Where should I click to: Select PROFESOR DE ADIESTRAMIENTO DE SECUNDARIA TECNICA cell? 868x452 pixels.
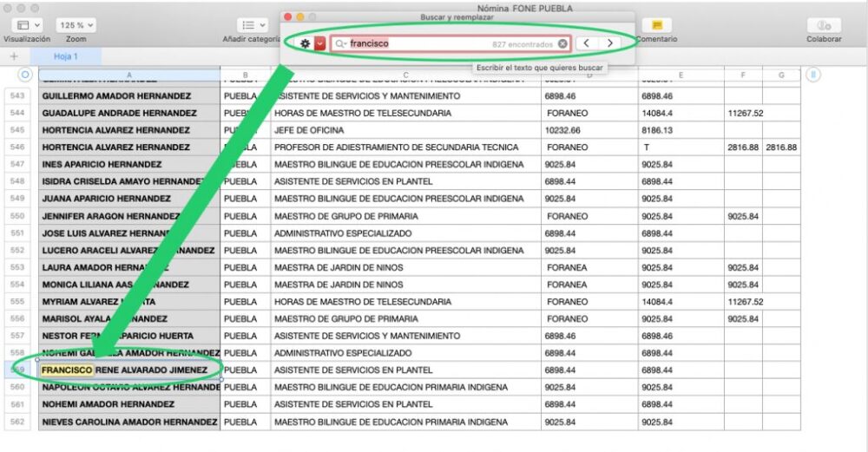click(405, 147)
